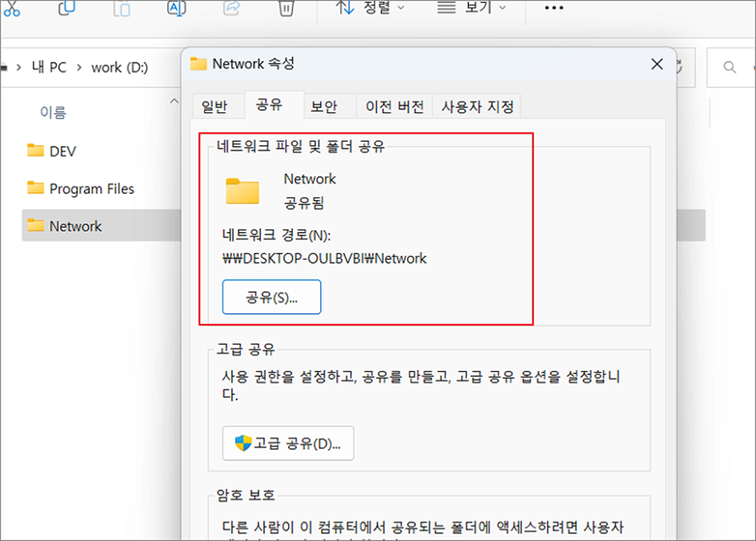Click the search magnifier icon in Explorer

click(x=731, y=67)
